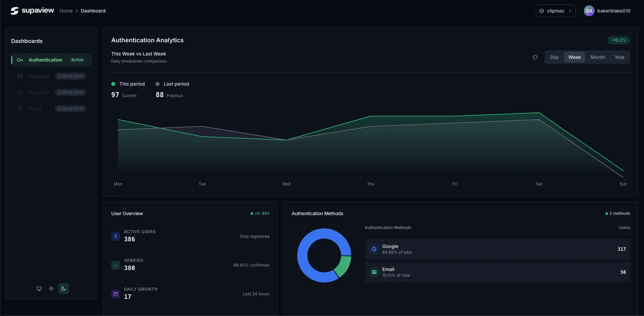This screenshot has width=644, height=316.
Task: Select the Authentication key icon in sidebar
Action: (20, 60)
